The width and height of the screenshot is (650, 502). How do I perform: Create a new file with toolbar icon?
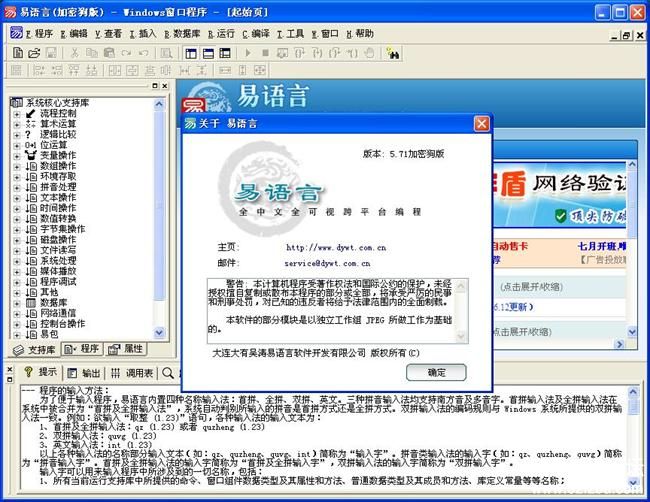18,53
